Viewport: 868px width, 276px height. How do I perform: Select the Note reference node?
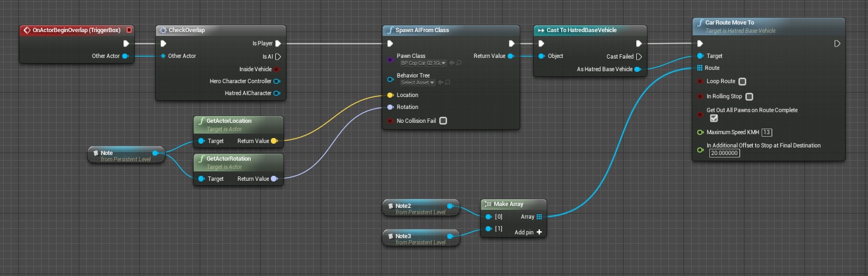point(126,156)
